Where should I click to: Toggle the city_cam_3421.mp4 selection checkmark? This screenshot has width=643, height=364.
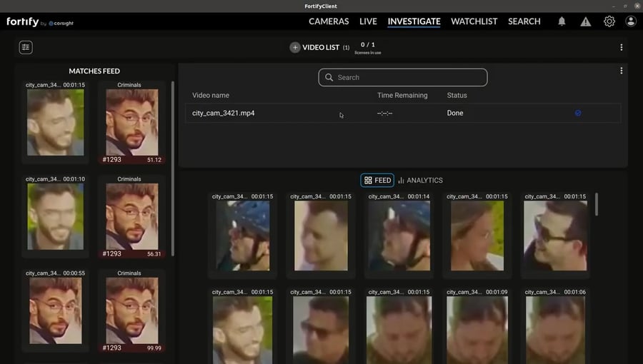(578, 113)
